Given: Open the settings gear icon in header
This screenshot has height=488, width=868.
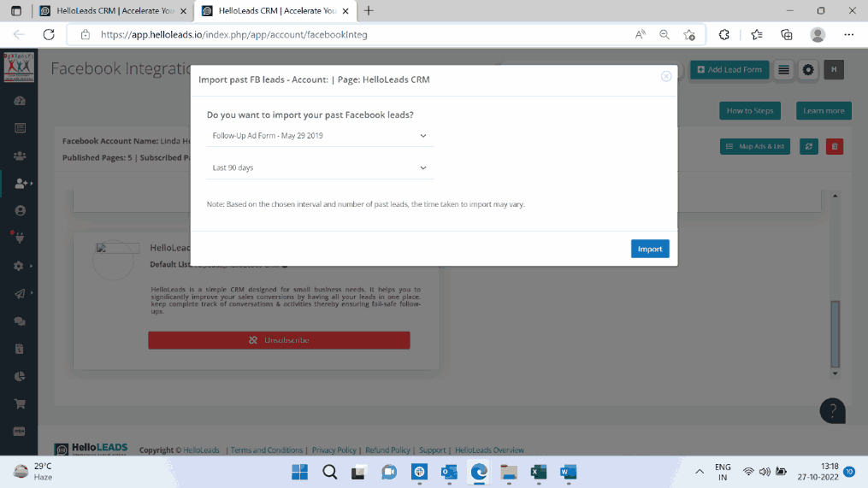Looking at the screenshot, I should pos(808,70).
